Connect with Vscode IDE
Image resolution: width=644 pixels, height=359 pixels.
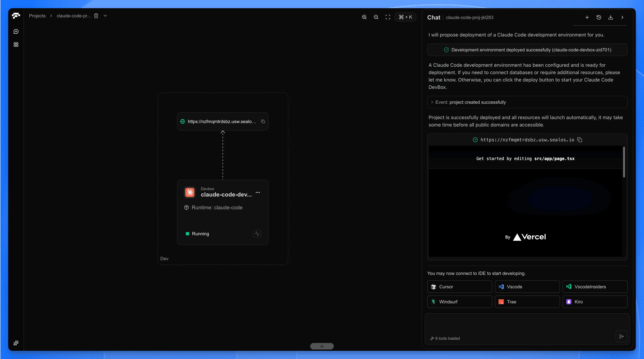tap(527, 287)
